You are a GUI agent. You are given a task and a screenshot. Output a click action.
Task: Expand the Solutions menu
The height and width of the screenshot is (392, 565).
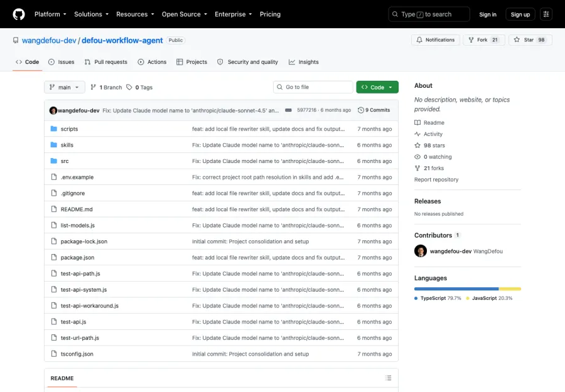point(91,14)
